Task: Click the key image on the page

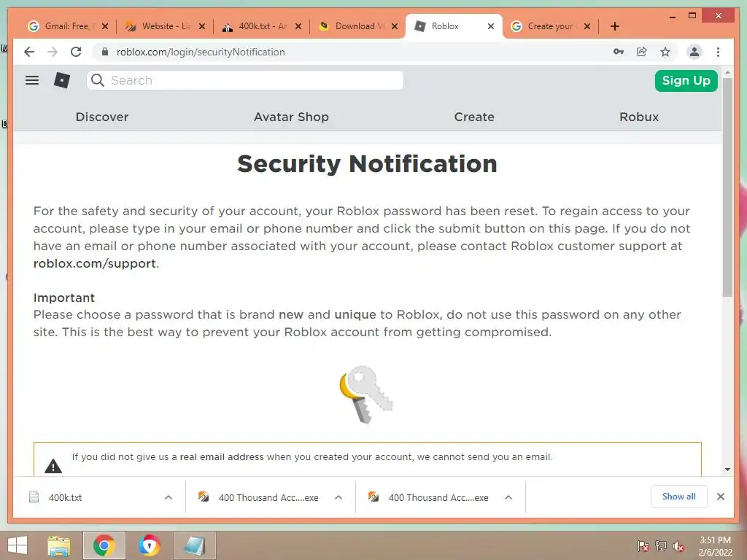Action: click(x=366, y=394)
